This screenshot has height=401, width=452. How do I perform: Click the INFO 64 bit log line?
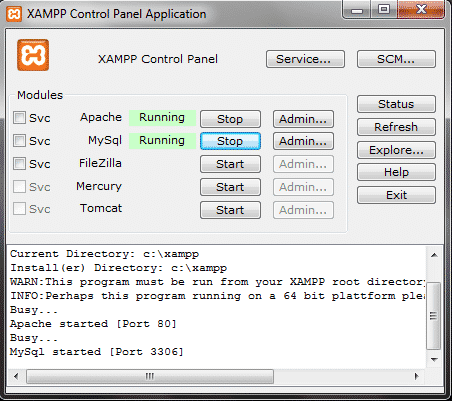click(x=218, y=296)
